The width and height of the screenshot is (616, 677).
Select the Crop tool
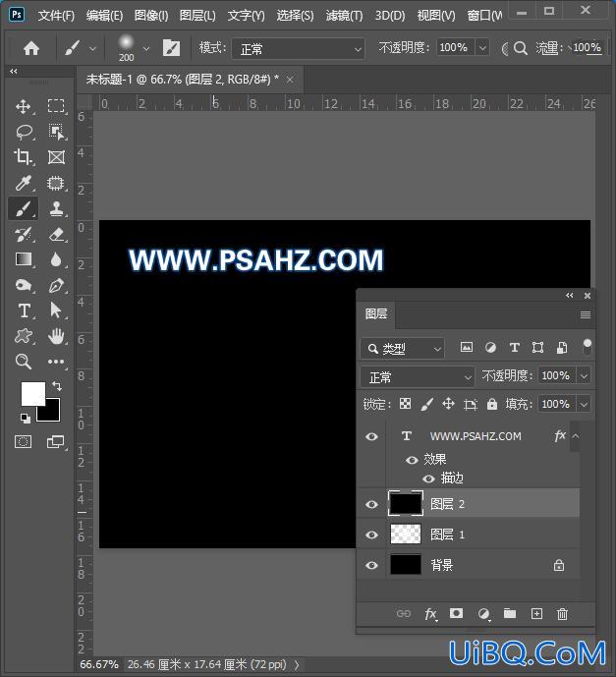click(24, 157)
